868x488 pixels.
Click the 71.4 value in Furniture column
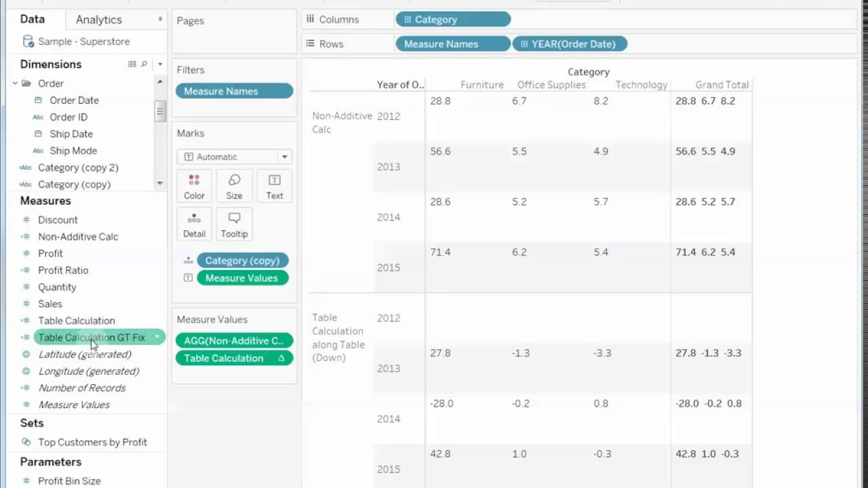(x=440, y=252)
